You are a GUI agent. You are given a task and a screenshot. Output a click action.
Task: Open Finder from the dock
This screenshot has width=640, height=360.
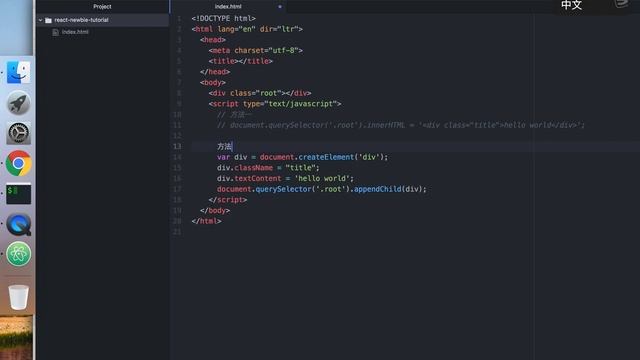pyautogui.click(x=18, y=72)
